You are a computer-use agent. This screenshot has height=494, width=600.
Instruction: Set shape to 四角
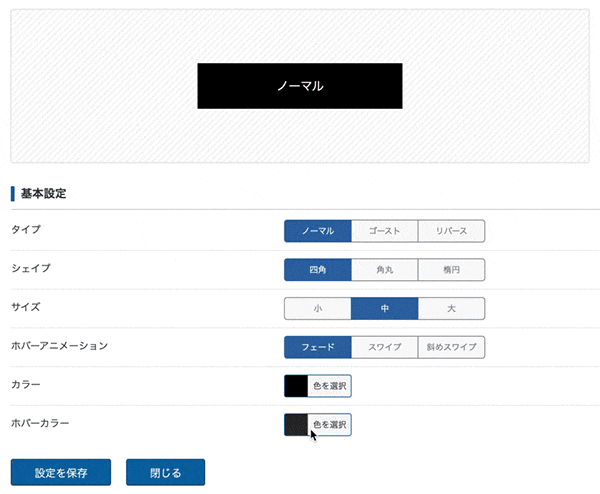(318, 270)
